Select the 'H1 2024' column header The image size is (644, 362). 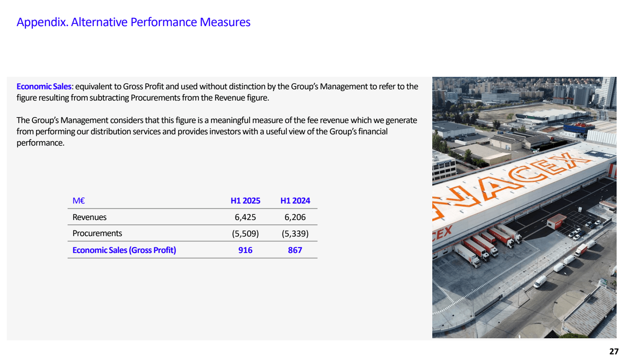tap(295, 201)
